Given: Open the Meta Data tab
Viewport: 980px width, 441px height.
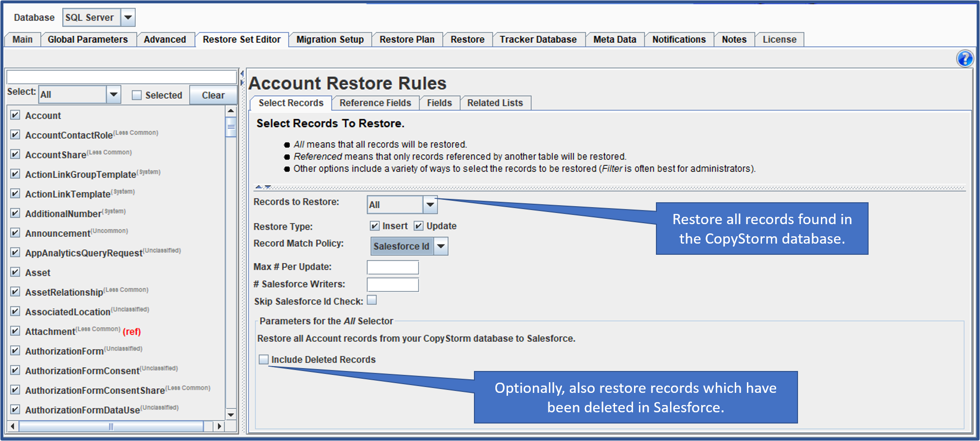Looking at the screenshot, I should tap(615, 39).
